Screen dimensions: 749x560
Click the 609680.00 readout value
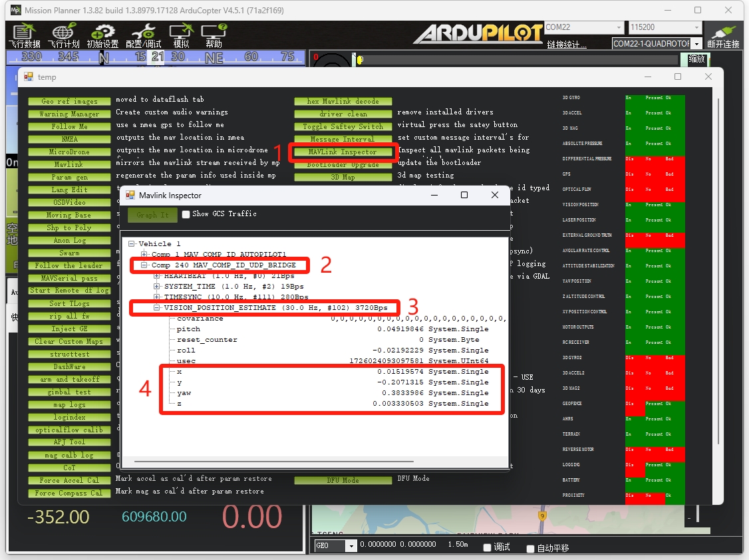pyautogui.click(x=154, y=517)
